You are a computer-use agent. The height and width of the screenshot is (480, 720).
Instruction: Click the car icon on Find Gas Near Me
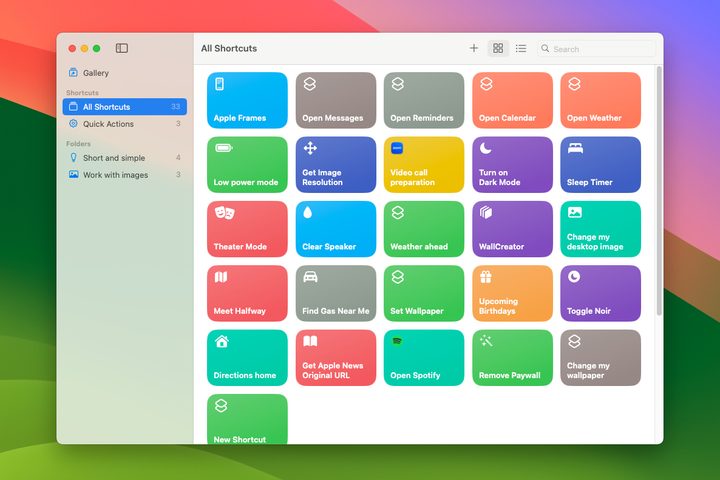[x=310, y=277]
